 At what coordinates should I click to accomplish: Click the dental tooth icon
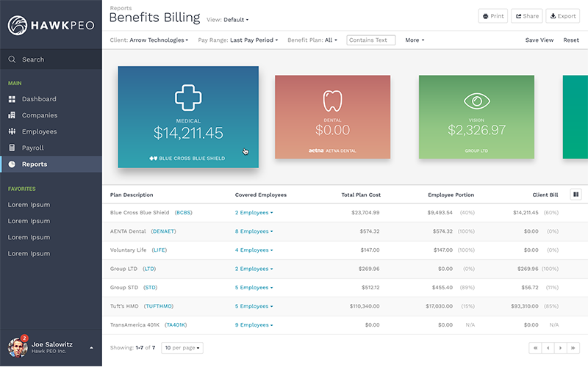[x=333, y=101]
